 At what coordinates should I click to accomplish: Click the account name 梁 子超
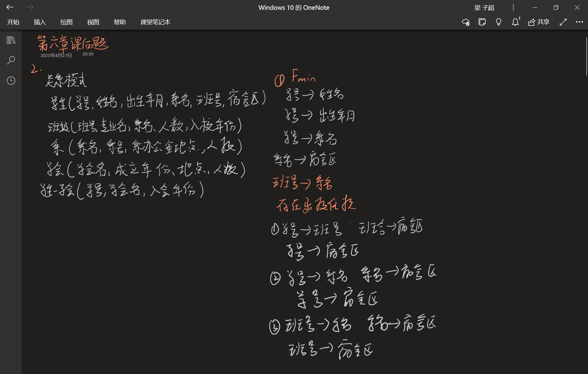pos(484,8)
